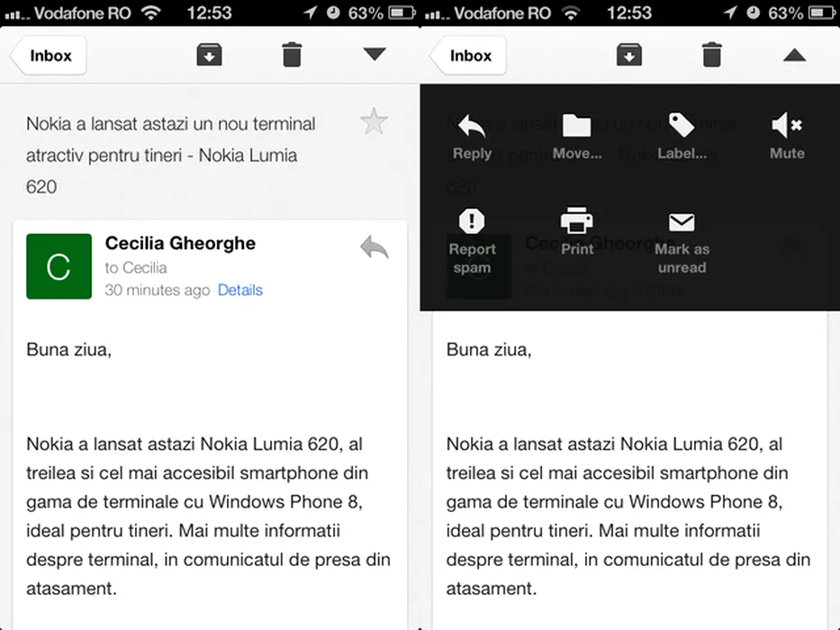Viewport: 840px width, 630px height.
Task: Click the trash icon beside the down-arrow menu
Action: tap(292, 55)
